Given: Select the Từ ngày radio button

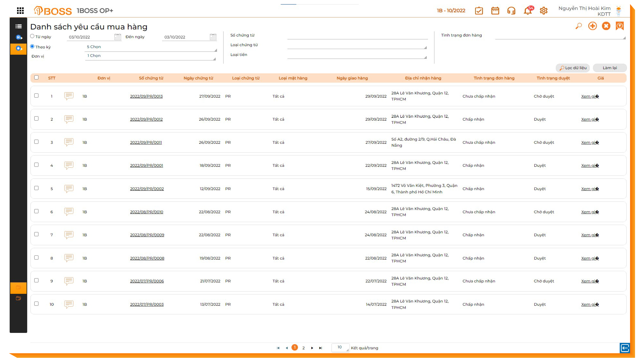Looking at the screenshot, I should (32, 36).
